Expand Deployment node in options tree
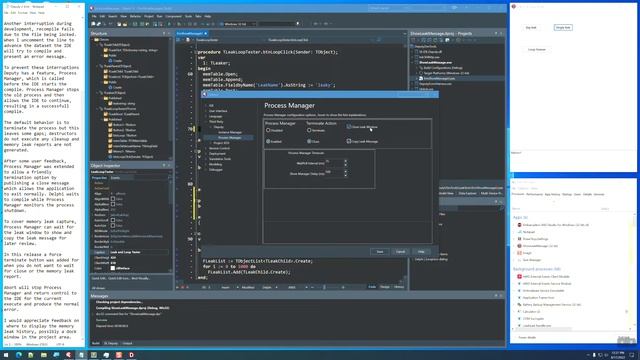 pos(206,153)
